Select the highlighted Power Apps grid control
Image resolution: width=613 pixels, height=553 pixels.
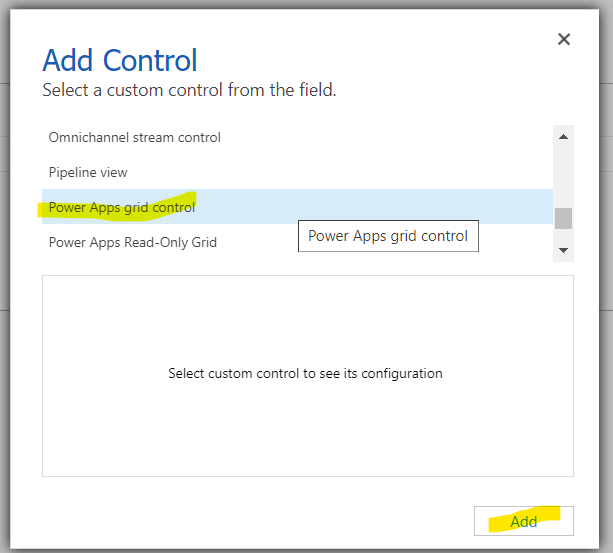coord(122,207)
